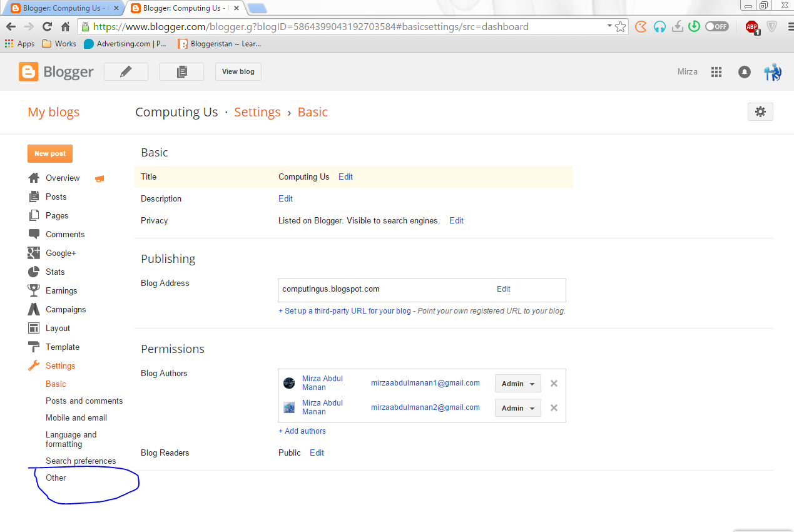Image resolution: width=794 pixels, height=532 pixels.
Task: Click the orange New post button
Action: (50, 153)
